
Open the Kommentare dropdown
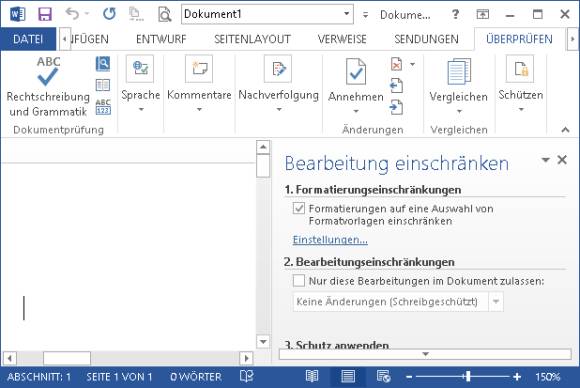pos(199,84)
